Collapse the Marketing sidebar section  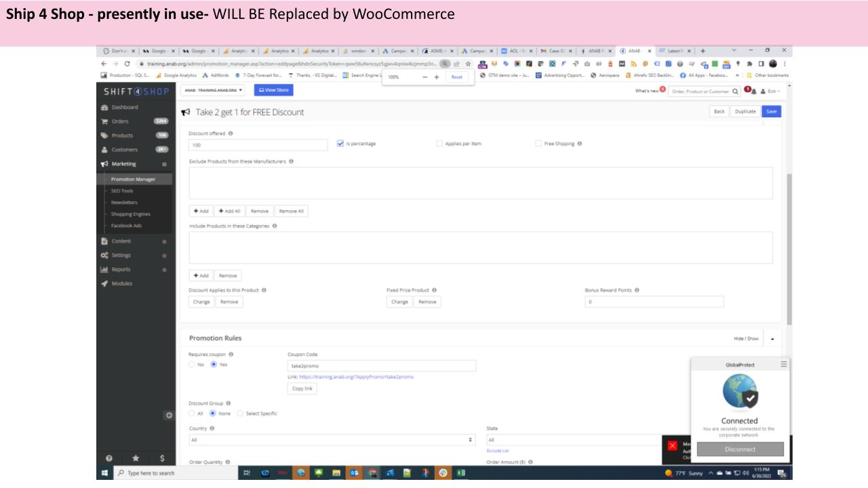click(x=164, y=163)
